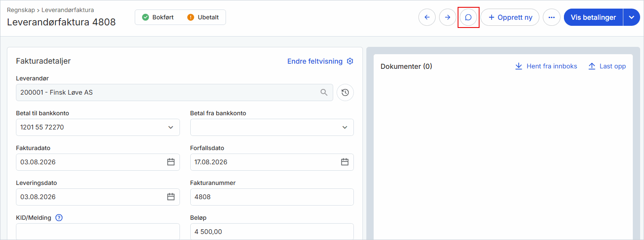Image resolution: width=644 pixels, height=240 pixels.
Task: Open Betal til bankkonto dropdown
Action: (x=98, y=127)
